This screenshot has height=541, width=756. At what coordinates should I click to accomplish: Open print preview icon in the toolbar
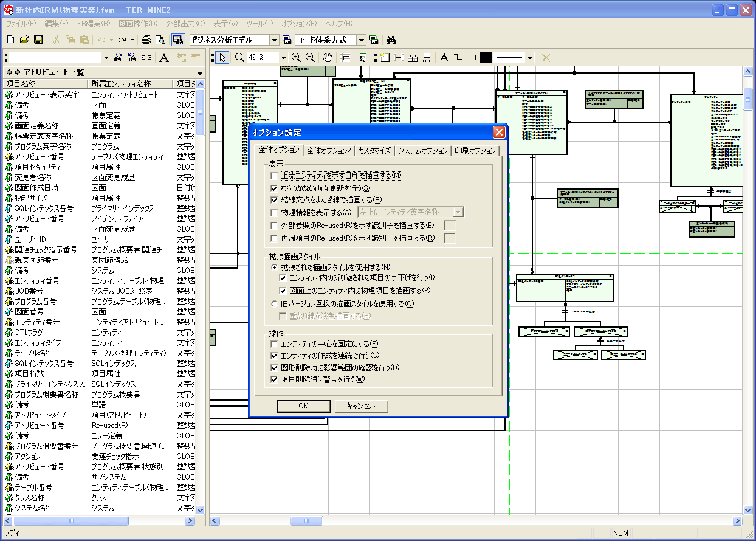(160, 40)
